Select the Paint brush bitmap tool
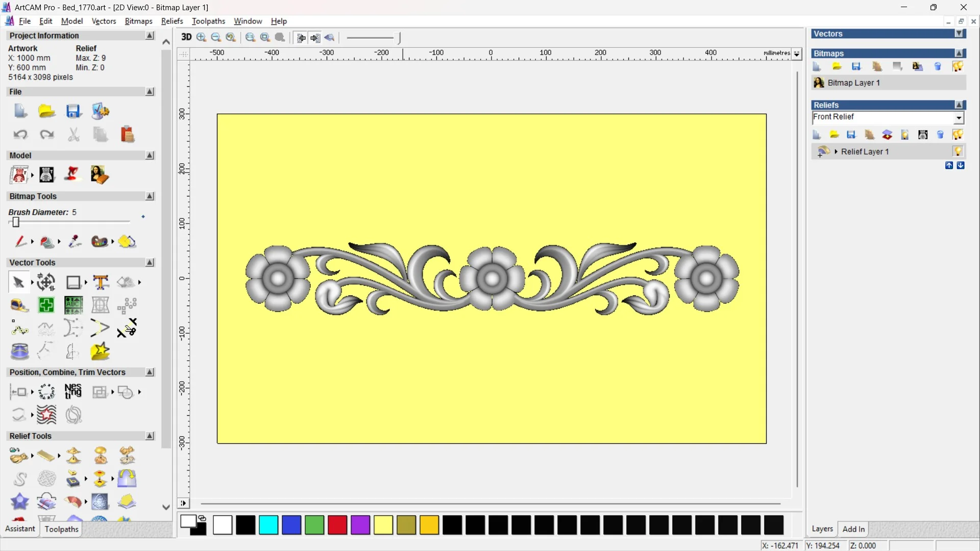Screen dimensions: 980x551 [20, 241]
